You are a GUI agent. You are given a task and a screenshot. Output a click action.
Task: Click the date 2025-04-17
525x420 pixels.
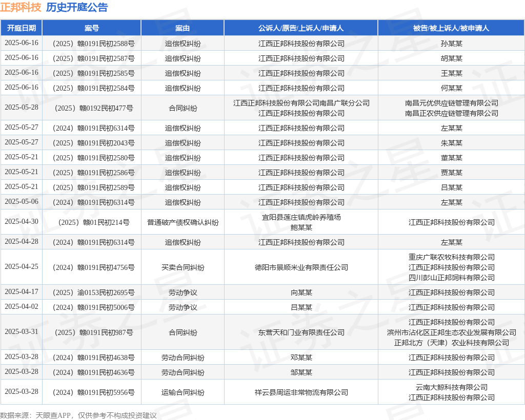coord(22,292)
